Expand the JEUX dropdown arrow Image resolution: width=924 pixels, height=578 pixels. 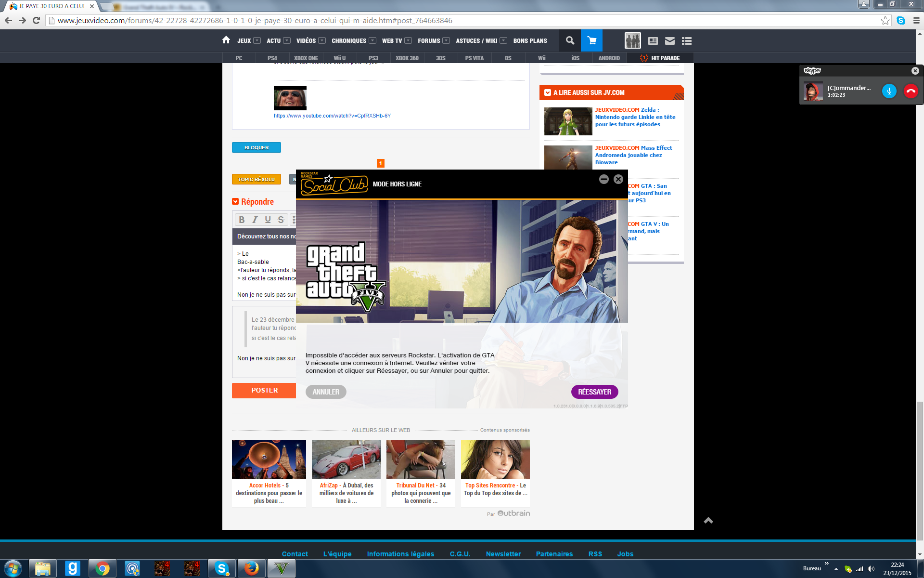click(257, 40)
